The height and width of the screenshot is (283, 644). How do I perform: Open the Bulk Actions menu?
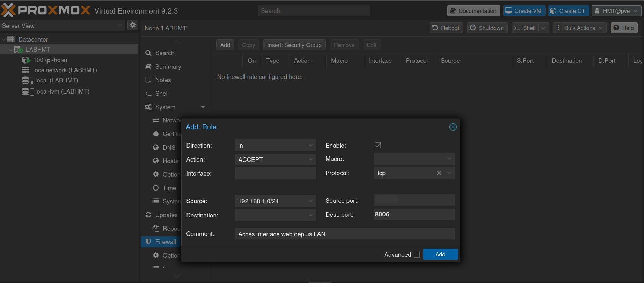(x=579, y=28)
